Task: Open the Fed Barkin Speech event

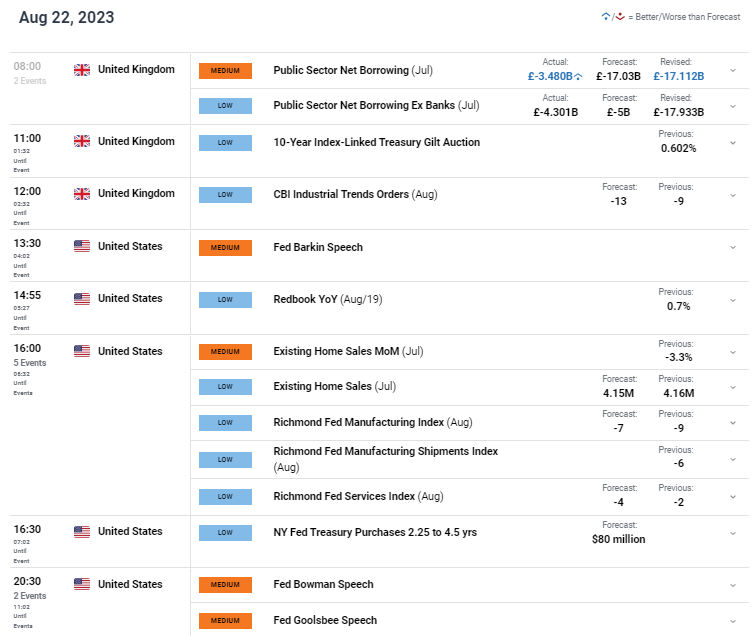Action: pyautogui.click(x=318, y=247)
